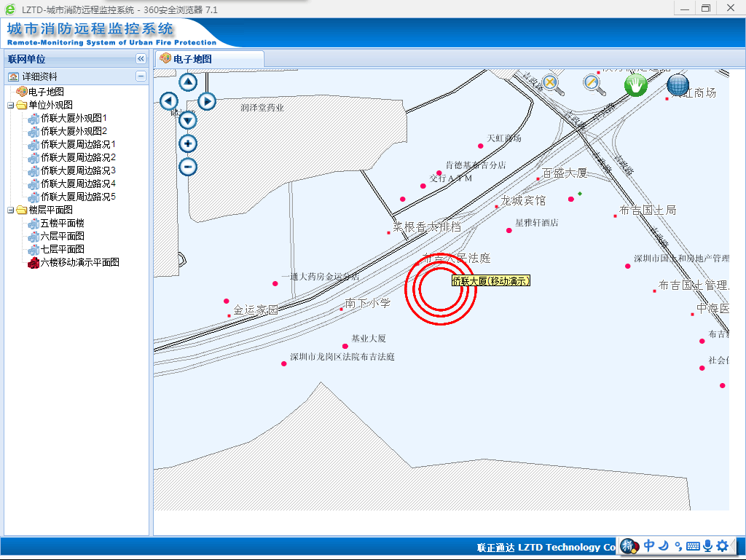Screen dimensions: 746x560
Task: Pan the map up with the arrow button
Action: [x=188, y=82]
